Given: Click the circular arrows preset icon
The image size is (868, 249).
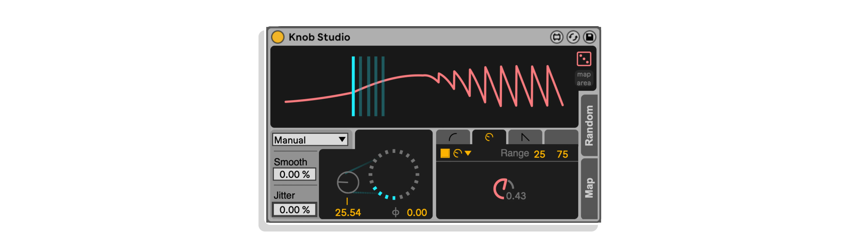Looking at the screenshot, I should tap(573, 37).
